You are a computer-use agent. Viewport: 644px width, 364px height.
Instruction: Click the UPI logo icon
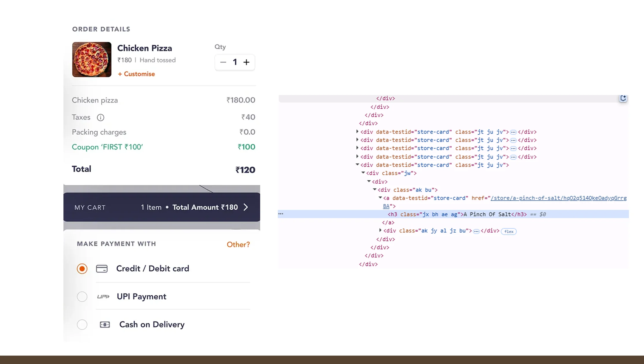tap(103, 297)
